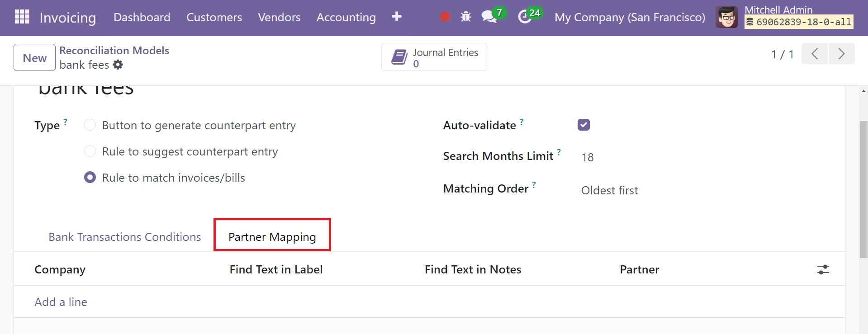Go to next record arrow

coord(841,54)
